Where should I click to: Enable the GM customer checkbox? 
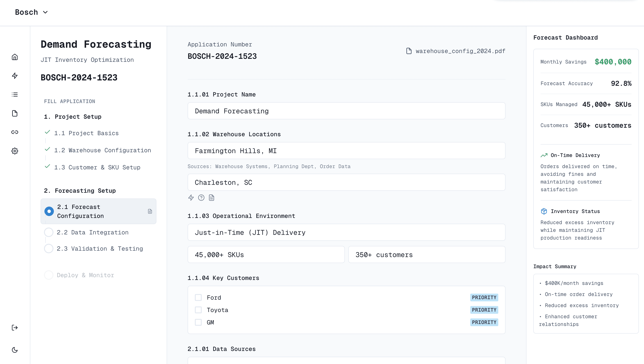pos(198,322)
